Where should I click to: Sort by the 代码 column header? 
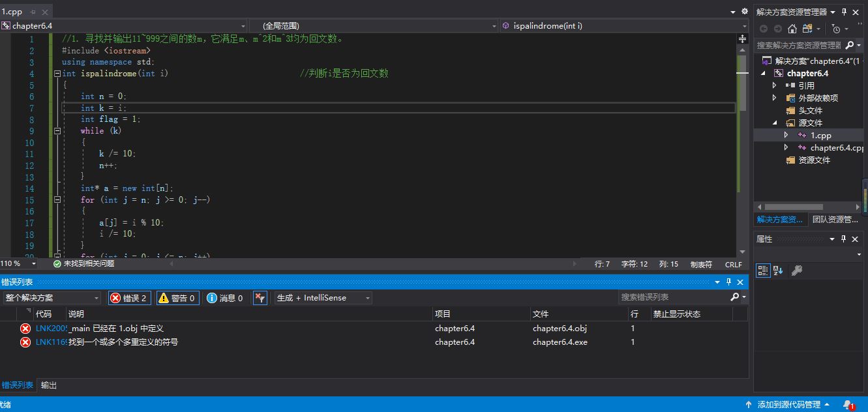pos(50,314)
